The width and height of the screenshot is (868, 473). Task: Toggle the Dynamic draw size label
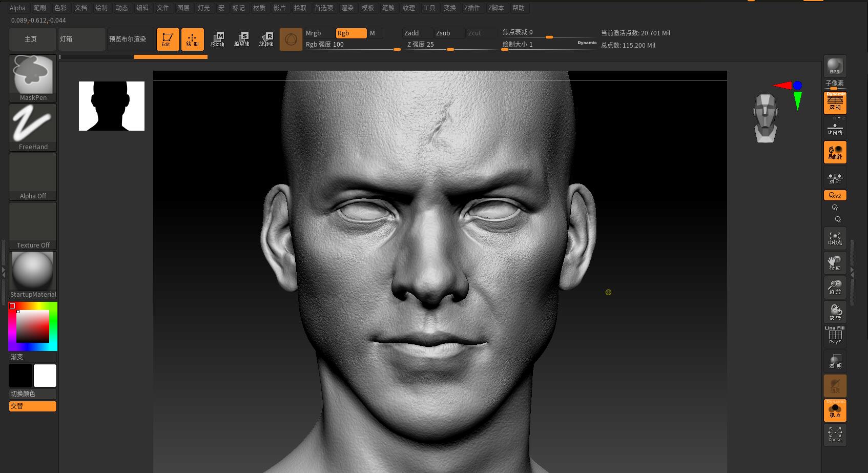coord(587,43)
